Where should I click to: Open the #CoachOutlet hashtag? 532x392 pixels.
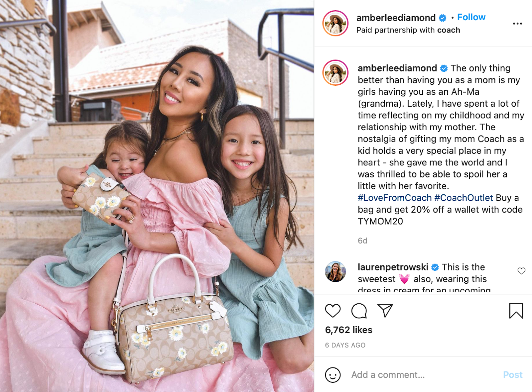tap(464, 198)
